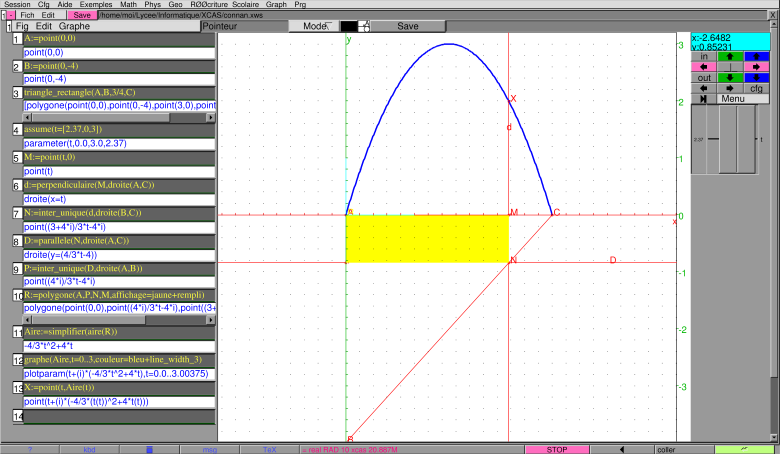The width and height of the screenshot is (780, 454).
Task: Open the Fich session menu
Action: click(x=27, y=15)
